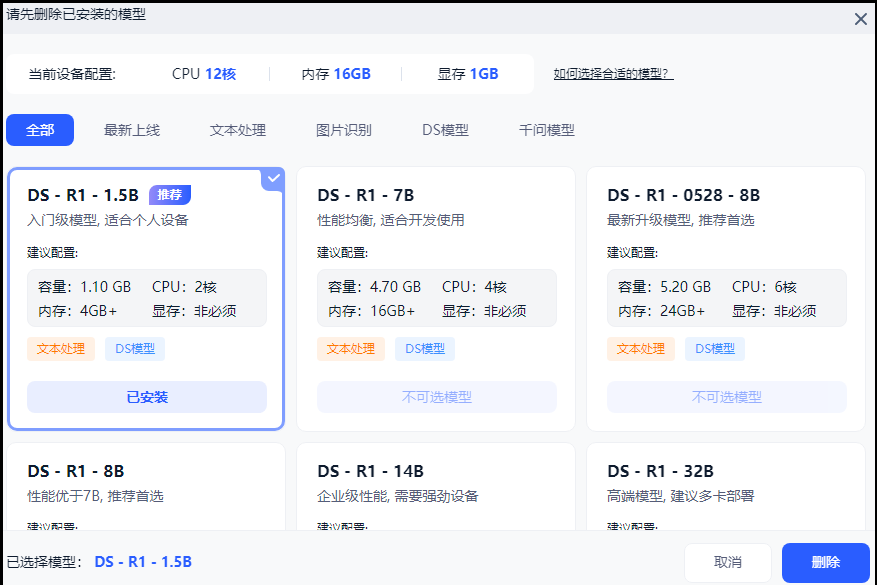Click the DS模型 tag under DS-R1-0528-8B
The image size is (877, 585).
coord(715,348)
